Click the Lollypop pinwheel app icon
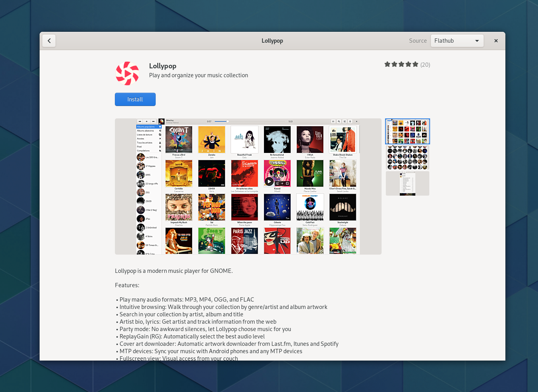Screen dimensions: 538x392 tap(127, 73)
